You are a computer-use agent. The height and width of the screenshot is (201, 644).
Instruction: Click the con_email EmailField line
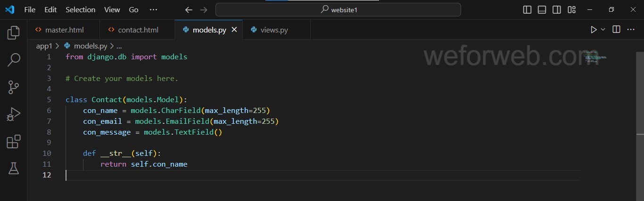pyautogui.click(x=181, y=121)
